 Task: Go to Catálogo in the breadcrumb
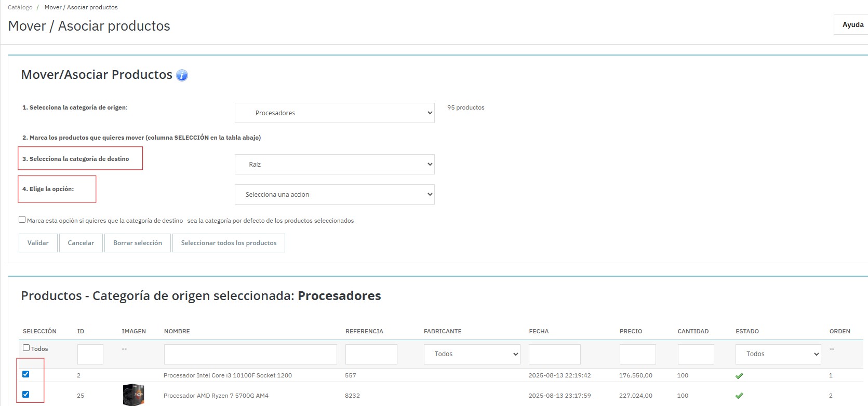coord(20,7)
